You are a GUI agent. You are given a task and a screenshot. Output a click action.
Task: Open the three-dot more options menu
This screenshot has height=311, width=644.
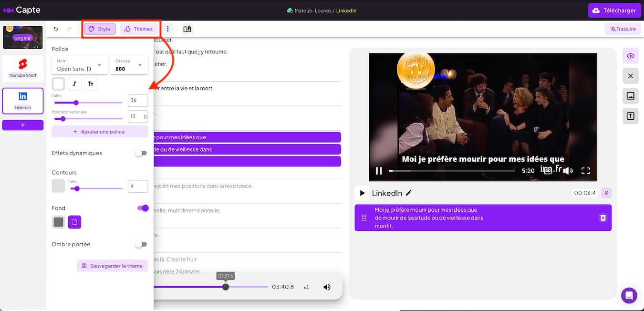point(167,29)
